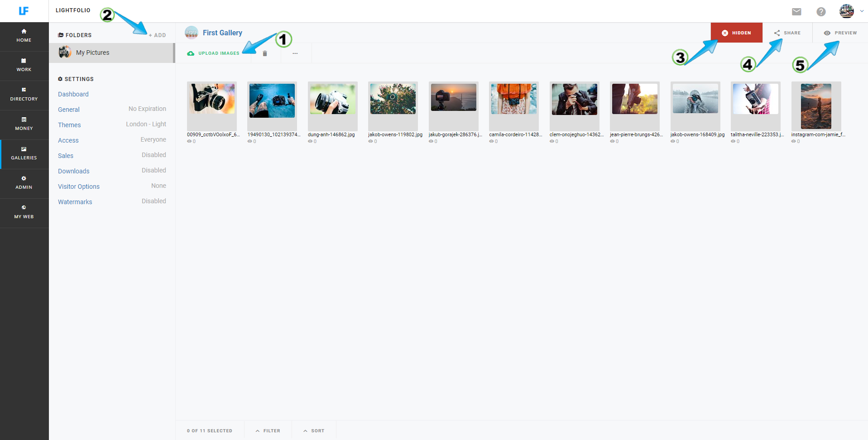Image resolution: width=868 pixels, height=440 pixels.
Task: Open My Web in the sidebar
Action: [24, 213]
